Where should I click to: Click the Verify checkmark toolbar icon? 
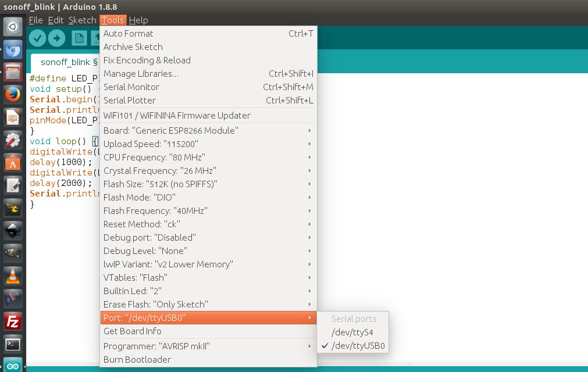click(37, 38)
